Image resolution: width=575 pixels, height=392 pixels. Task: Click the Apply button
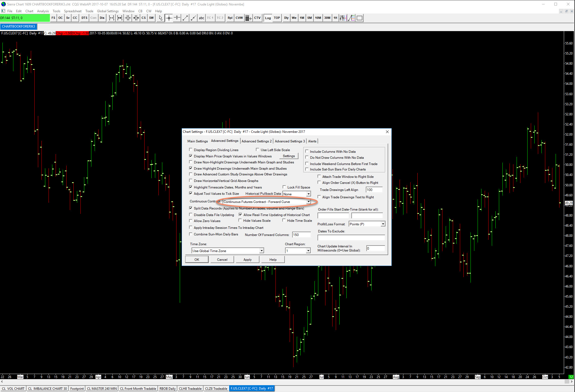[247, 259]
